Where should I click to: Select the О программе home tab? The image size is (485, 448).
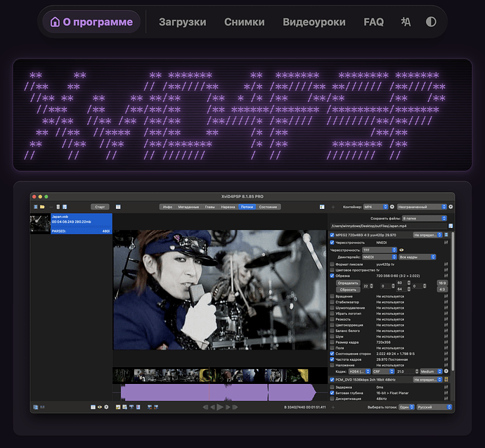(x=91, y=22)
